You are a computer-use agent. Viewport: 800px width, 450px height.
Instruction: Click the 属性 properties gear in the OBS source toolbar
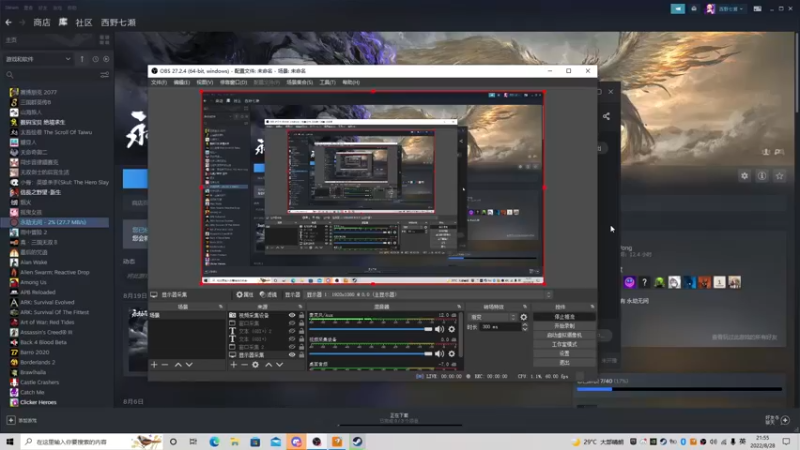[x=245, y=295]
